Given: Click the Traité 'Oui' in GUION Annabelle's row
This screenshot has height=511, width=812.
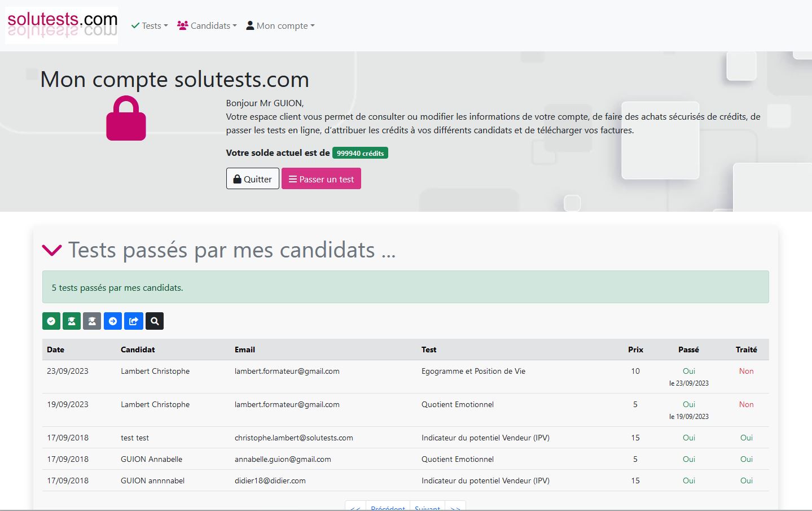Looking at the screenshot, I should (747, 459).
